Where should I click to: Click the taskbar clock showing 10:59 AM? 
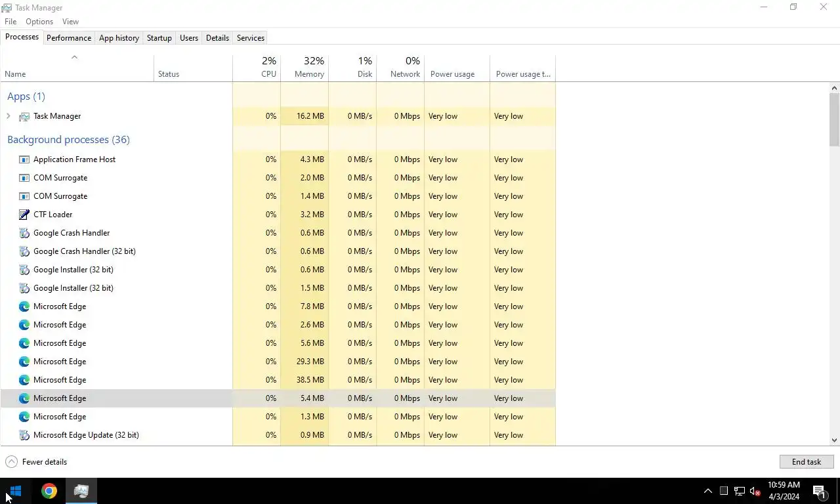pos(784,491)
